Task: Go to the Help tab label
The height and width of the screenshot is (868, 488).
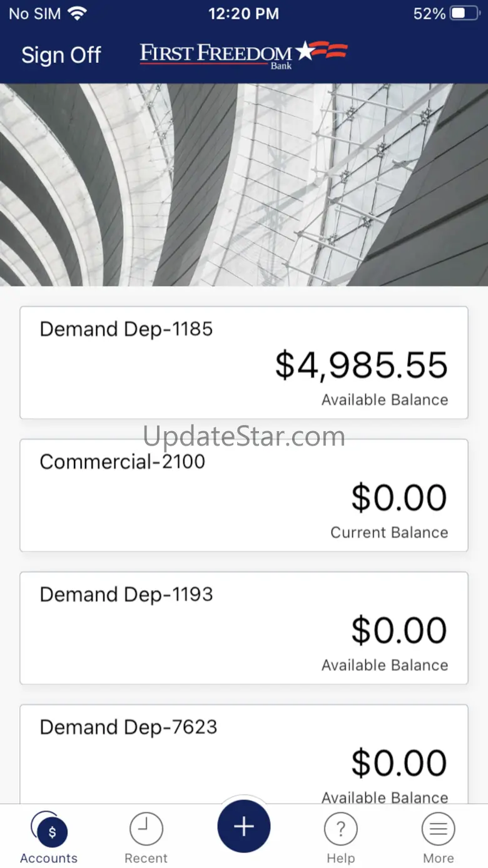Action: (x=340, y=858)
